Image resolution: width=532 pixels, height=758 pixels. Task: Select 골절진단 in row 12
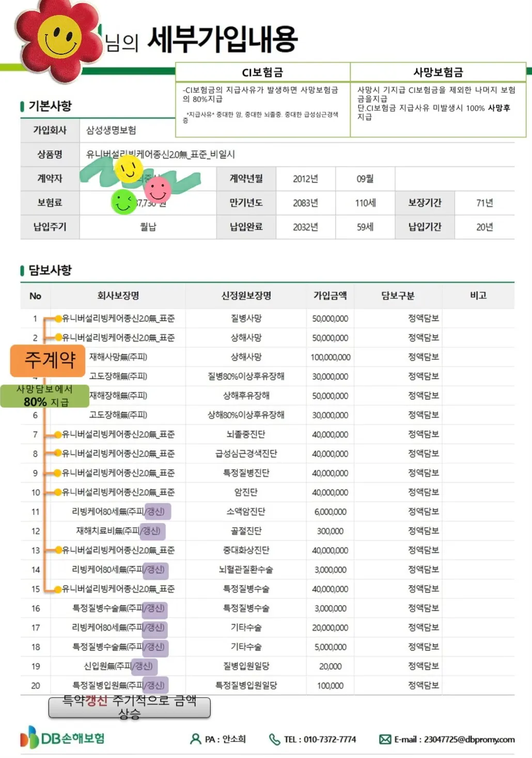coord(246,531)
